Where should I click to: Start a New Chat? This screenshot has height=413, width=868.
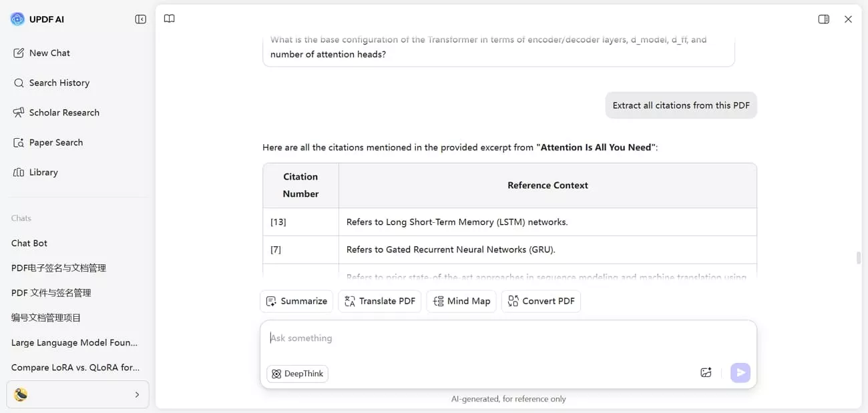[49, 53]
